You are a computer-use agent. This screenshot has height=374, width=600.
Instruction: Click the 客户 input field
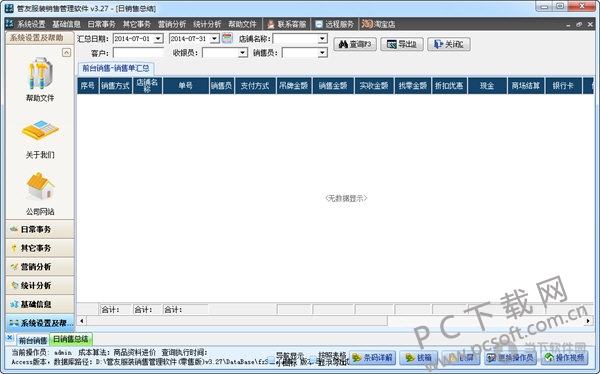pyautogui.click(x=138, y=53)
